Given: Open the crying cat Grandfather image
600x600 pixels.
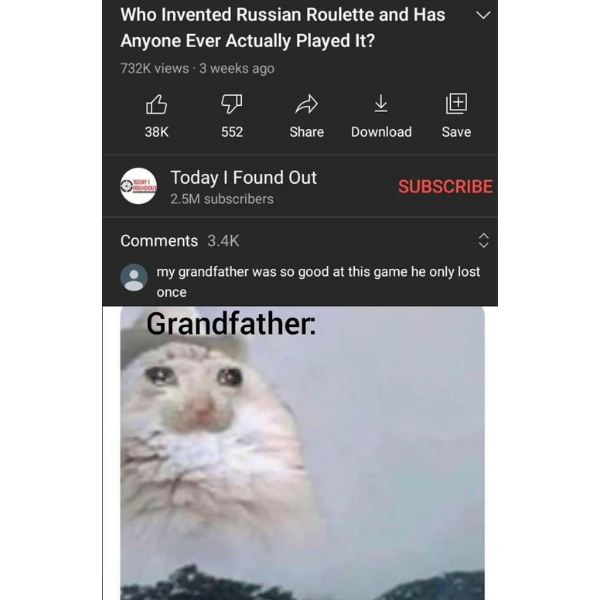Looking at the screenshot, I should pos(302,453).
